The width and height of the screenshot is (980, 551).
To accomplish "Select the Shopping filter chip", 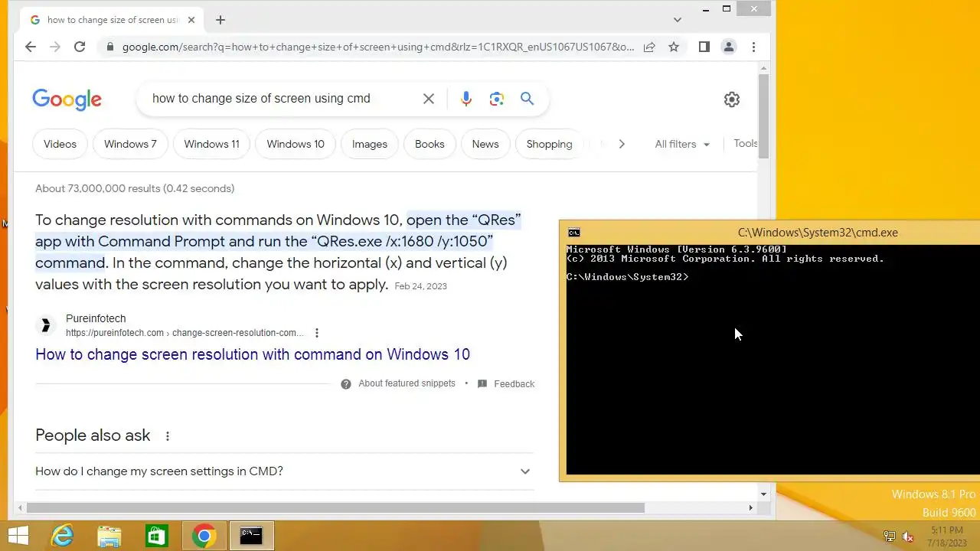I will (549, 144).
